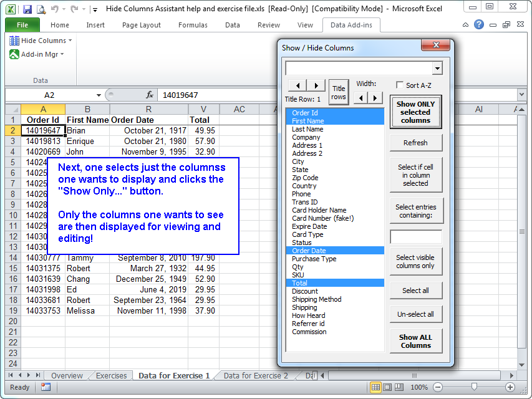Go to first sheet tab arrow
The height and width of the screenshot is (399, 532).
[11, 375]
